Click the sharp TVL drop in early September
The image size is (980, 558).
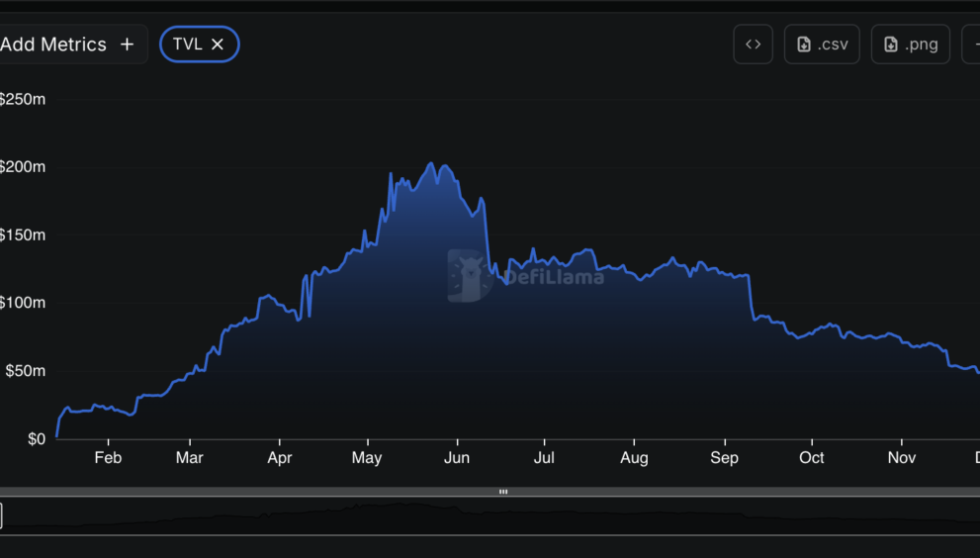pos(752,297)
